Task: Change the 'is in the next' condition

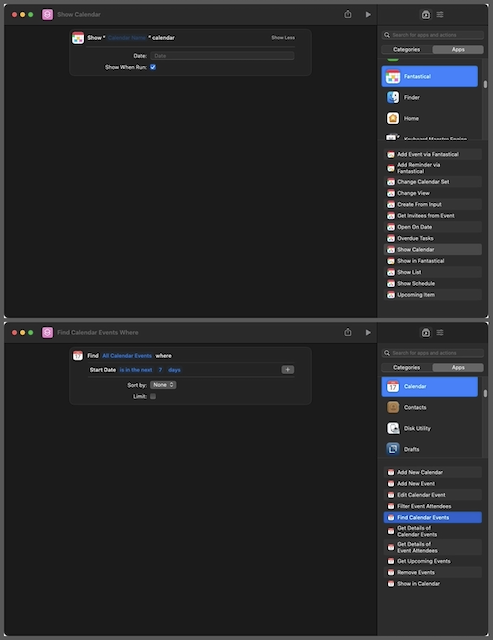Action: (x=135, y=370)
